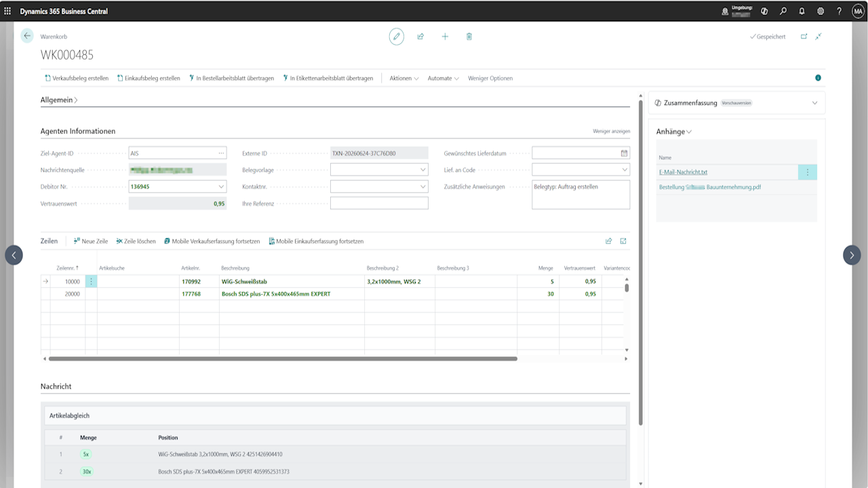Go to the next record arrow
The height and width of the screenshot is (488, 868).
pos(852,255)
